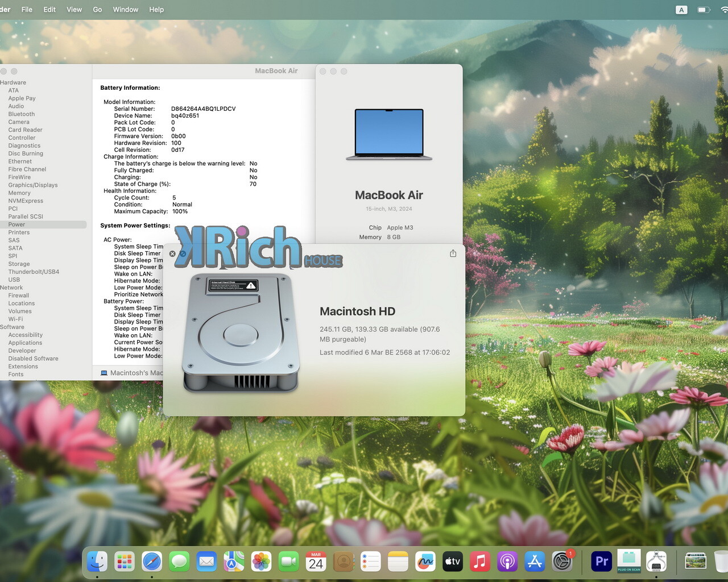Open the Messages app in dock
728x582 pixels.
179,562
